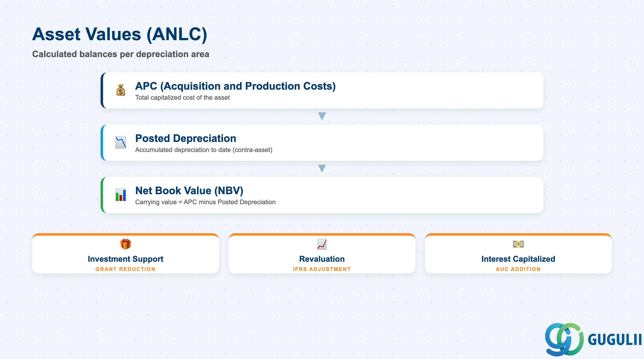Click the rising chart icon above Revaluation
The width and height of the screenshot is (644, 359).
[x=322, y=244]
